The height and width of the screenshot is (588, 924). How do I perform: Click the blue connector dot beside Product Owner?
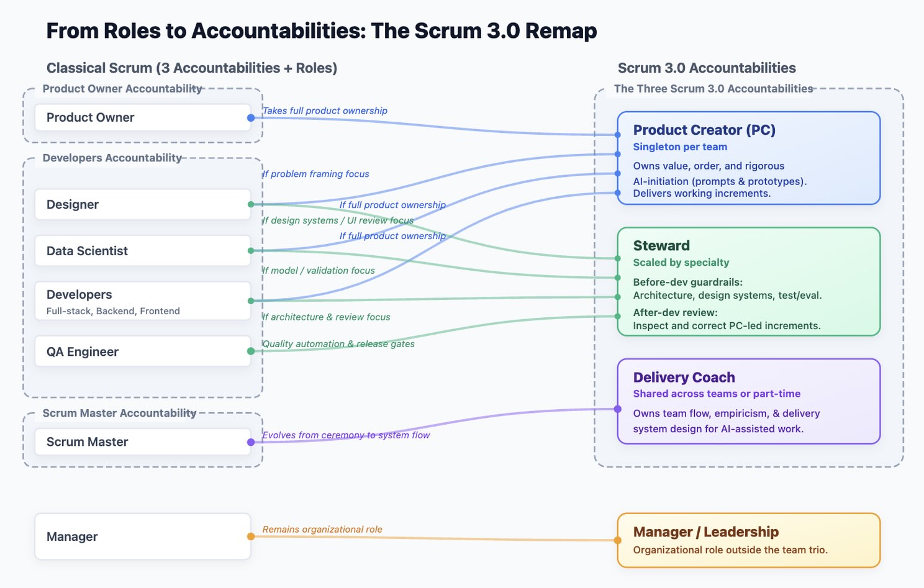coord(250,117)
